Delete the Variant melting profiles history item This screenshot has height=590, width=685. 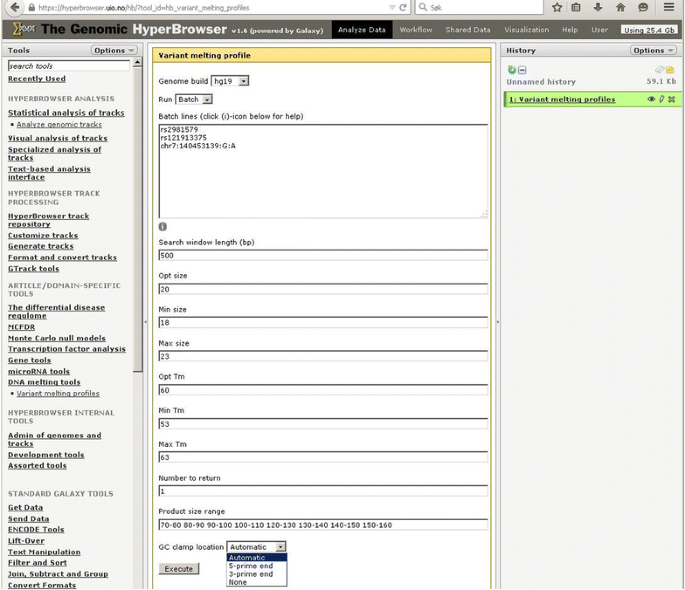click(672, 99)
